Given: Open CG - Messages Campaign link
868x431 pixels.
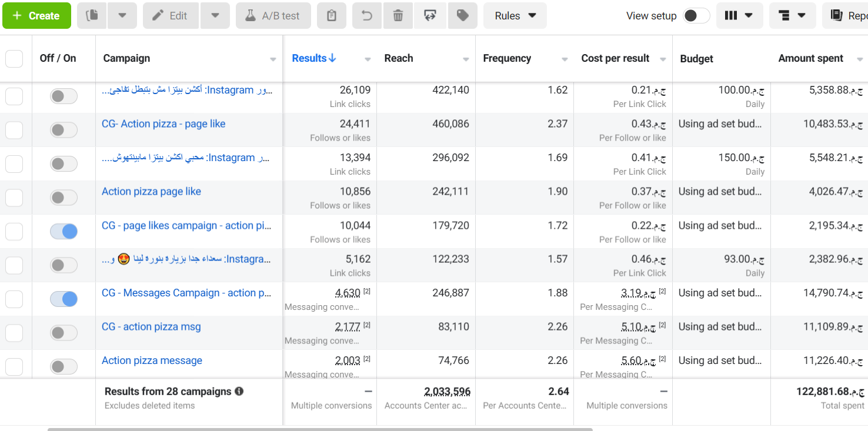Looking at the screenshot, I should (x=186, y=293).
